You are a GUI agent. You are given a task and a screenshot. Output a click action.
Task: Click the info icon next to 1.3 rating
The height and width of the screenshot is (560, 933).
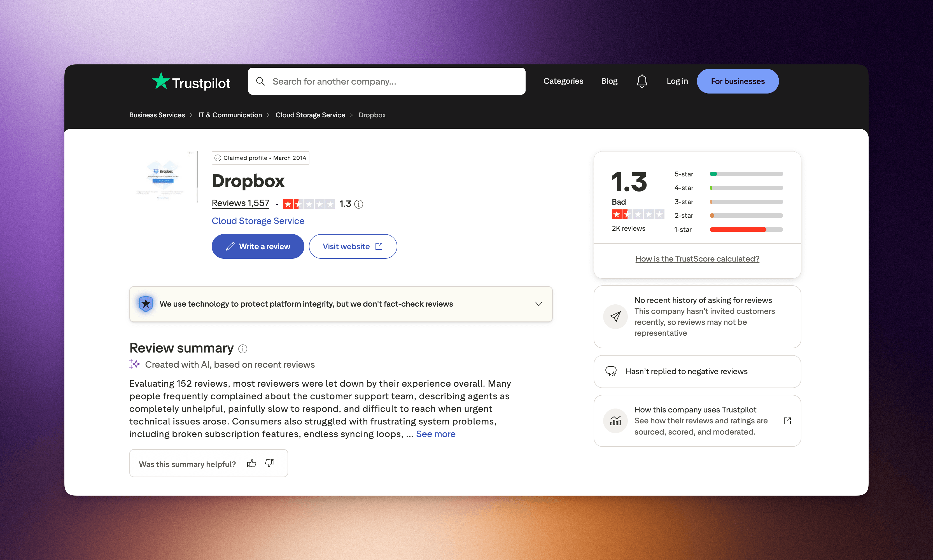tap(359, 204)
